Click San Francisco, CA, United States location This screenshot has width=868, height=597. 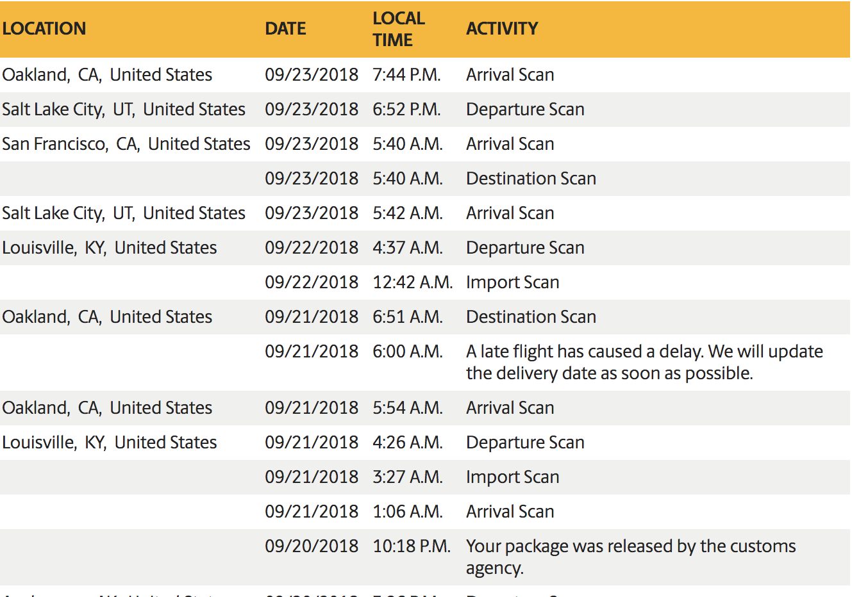coord(126,144)
